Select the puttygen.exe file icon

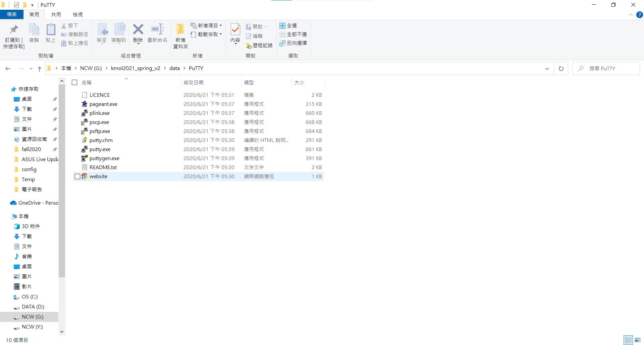click(x=85, y=158)
